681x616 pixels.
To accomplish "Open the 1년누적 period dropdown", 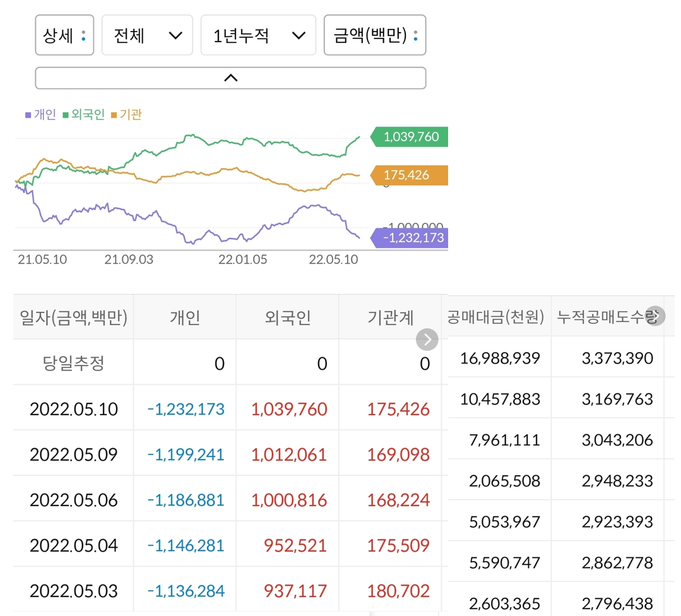I will coord(258,35).
